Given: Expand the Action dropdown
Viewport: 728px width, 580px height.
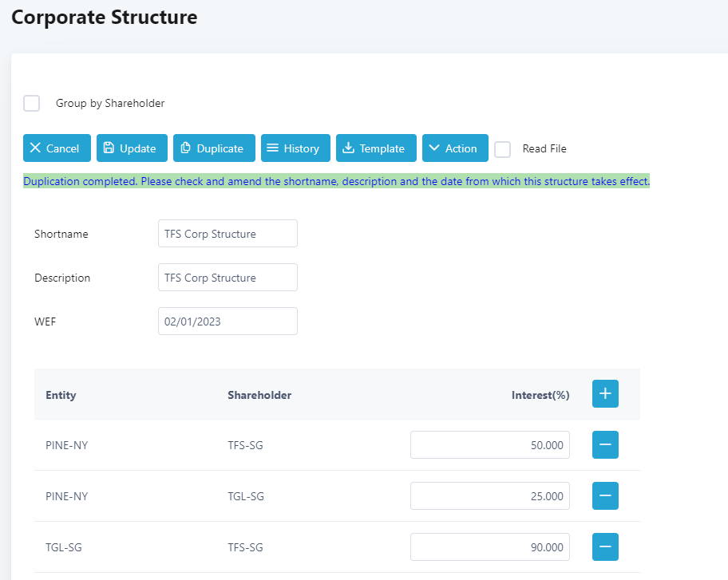Looking at the screenshot, I should 455,148.
